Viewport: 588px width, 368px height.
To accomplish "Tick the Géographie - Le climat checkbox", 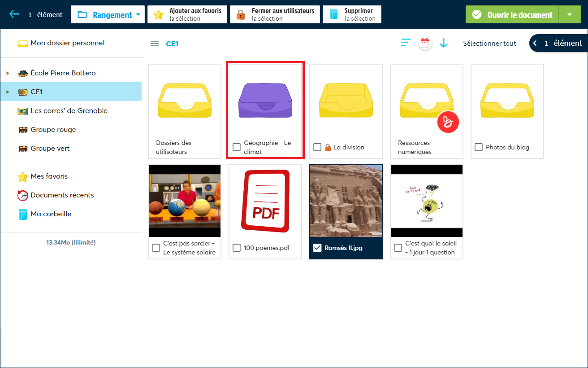I will tap(237, 147).
